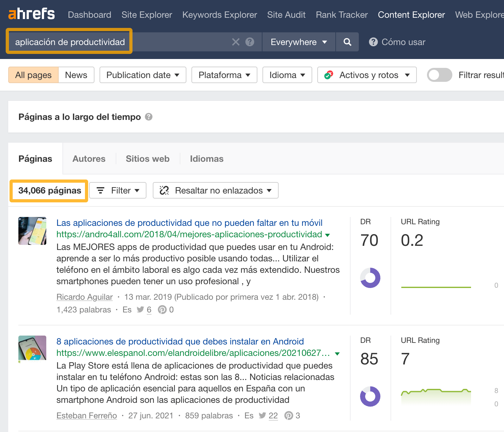Click tweet count 22 on second result
This screenshot has height=432, width=504.
coord(273,416)
